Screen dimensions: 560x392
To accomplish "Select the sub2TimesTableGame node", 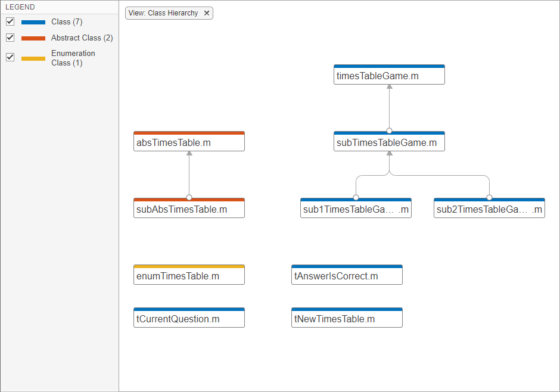I will coord(489,209).
